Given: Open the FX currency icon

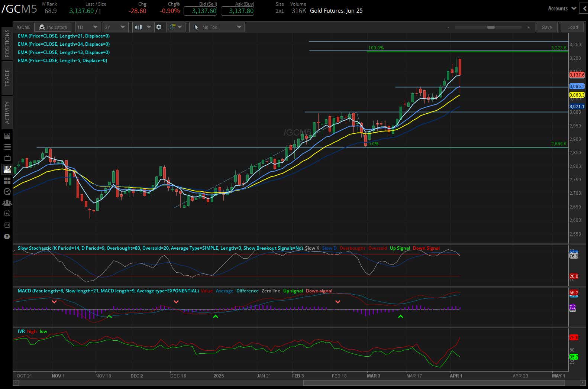Looking at the screenshot, I should [7, 225].
